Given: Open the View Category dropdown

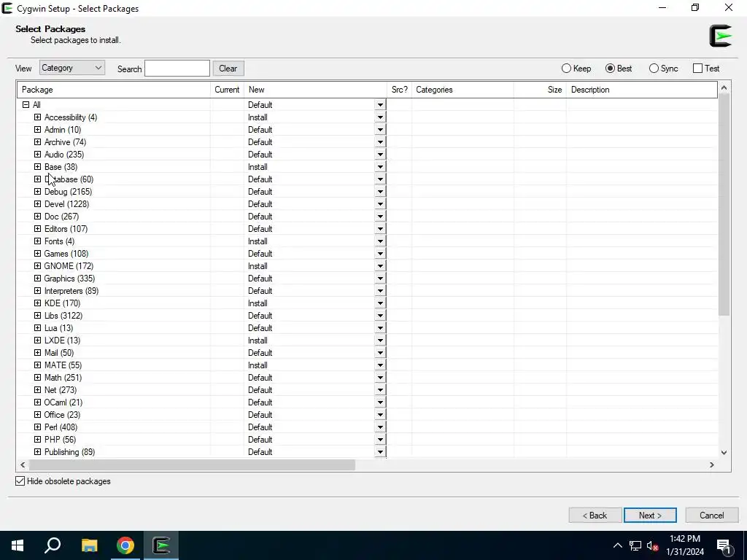Looking at the screenshot, I should [x=72, y=68].
